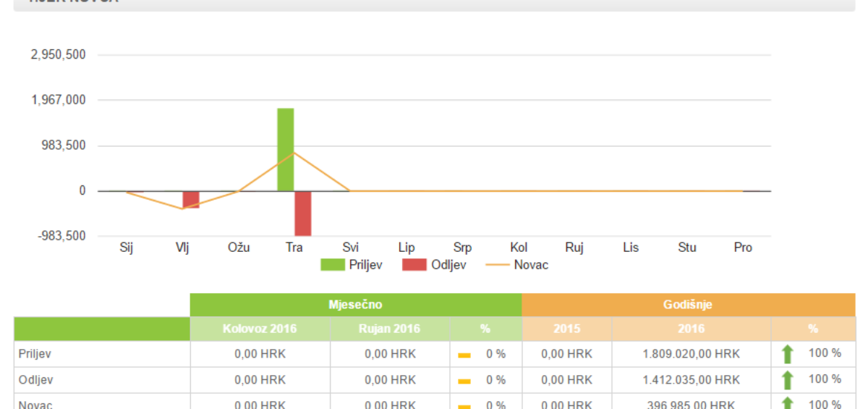Click the yellow dash icon in Odljev row

(464, 381)
